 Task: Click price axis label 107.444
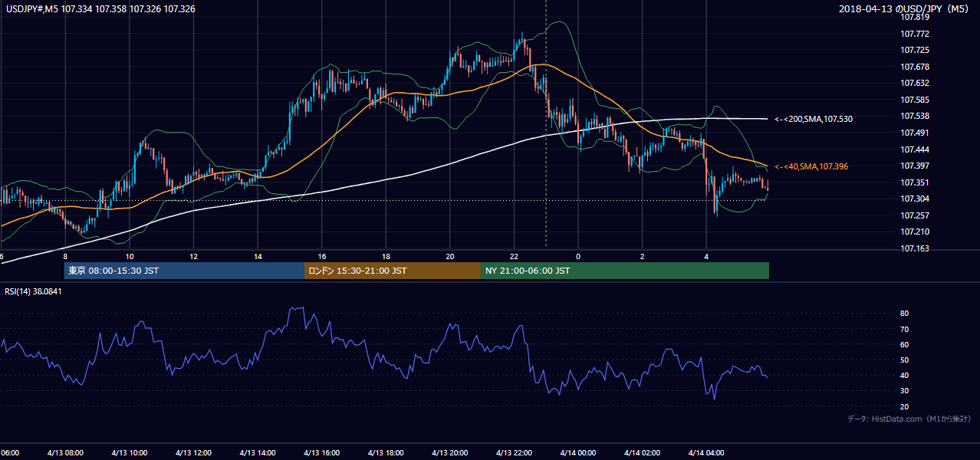coord(916,149)
